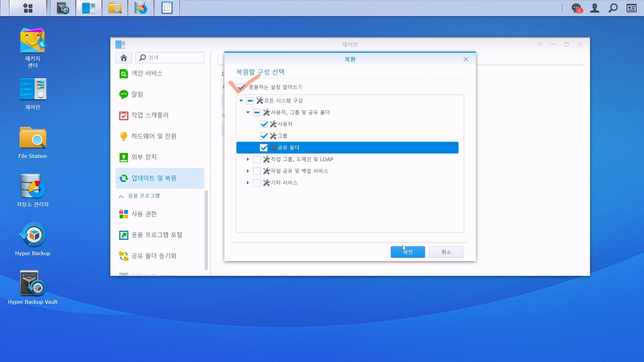The width and height of the screenshot is (644, 362).
Task: Expand 작업 그룹, 도메인 및 LDAP node
Action: click(248, 159)
